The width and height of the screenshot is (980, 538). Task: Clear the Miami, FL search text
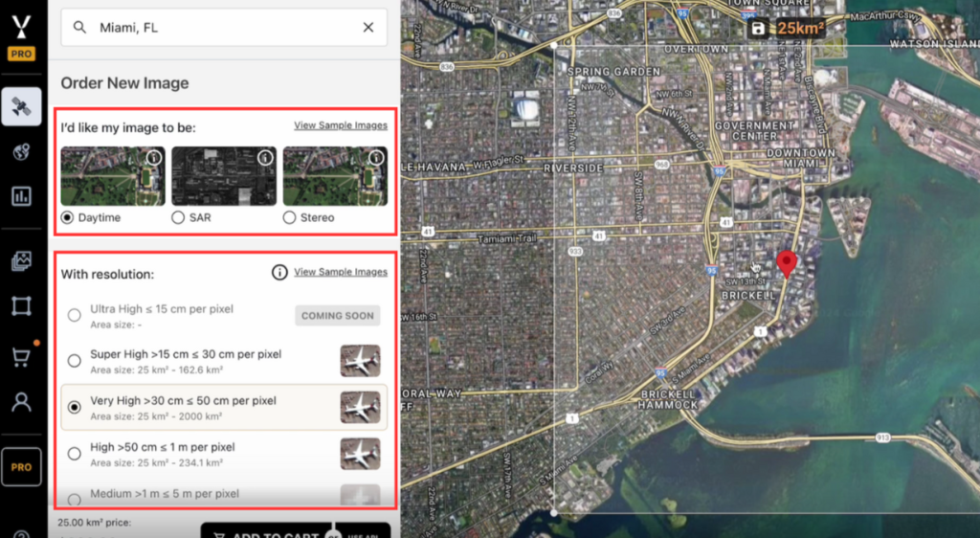[367, 28]
